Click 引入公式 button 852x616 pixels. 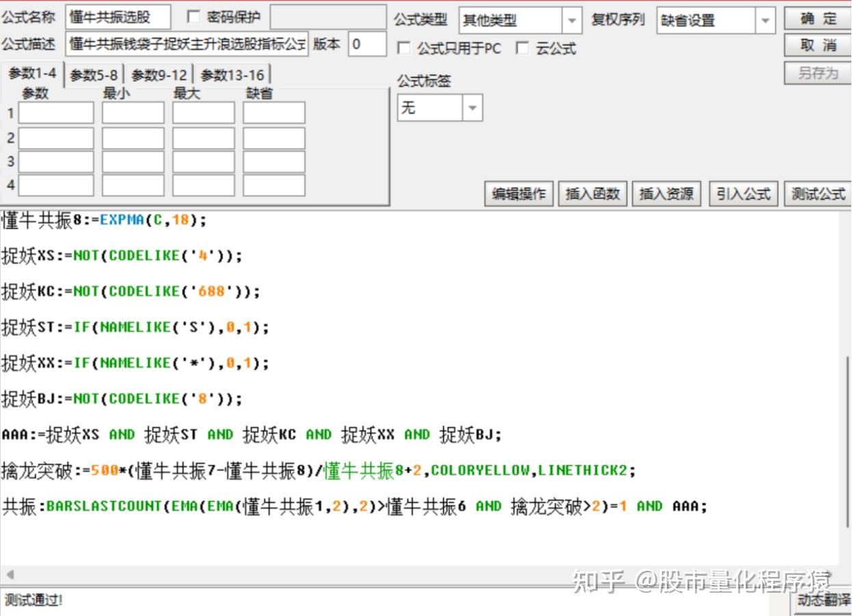(743, 193)
